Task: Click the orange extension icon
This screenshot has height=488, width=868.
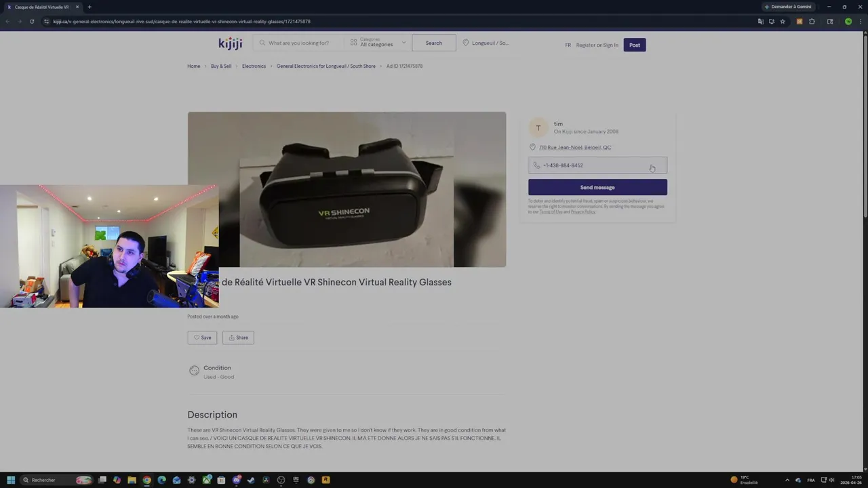Action: click(800, 21)
